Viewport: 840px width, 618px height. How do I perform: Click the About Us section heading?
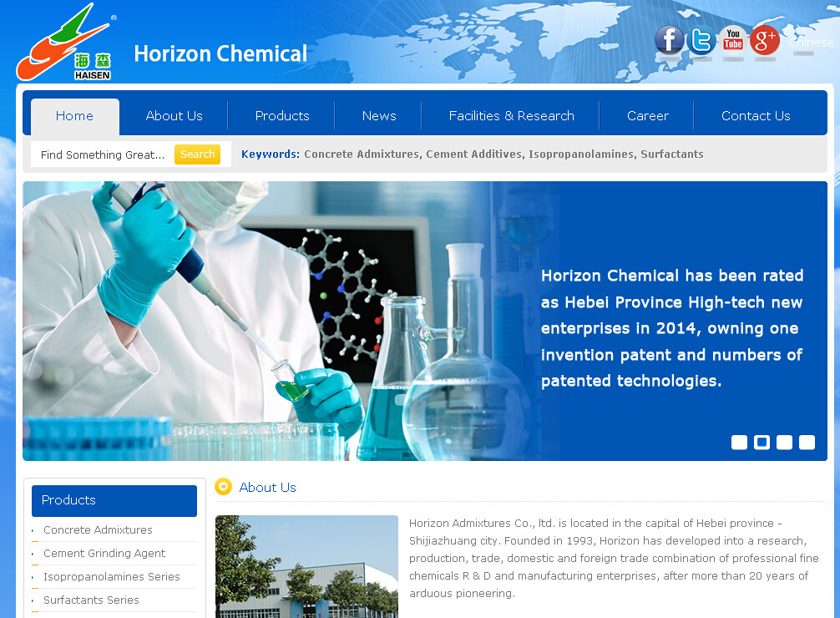(267, 487)
